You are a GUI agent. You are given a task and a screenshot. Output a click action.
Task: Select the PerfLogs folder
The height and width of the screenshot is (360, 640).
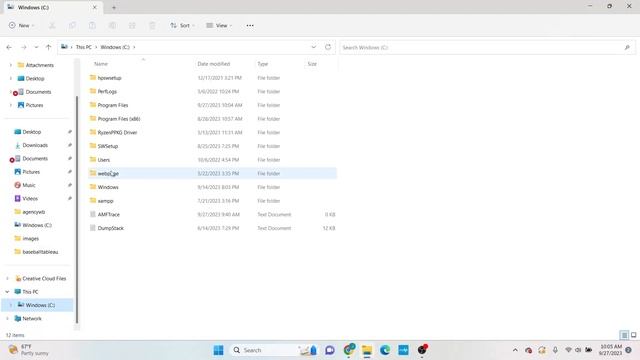[212, 91]
